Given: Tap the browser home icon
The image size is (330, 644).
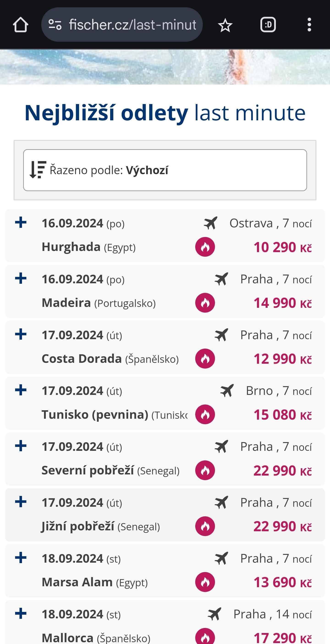Looking at the screenshot, I should click(x=20, y=25).
